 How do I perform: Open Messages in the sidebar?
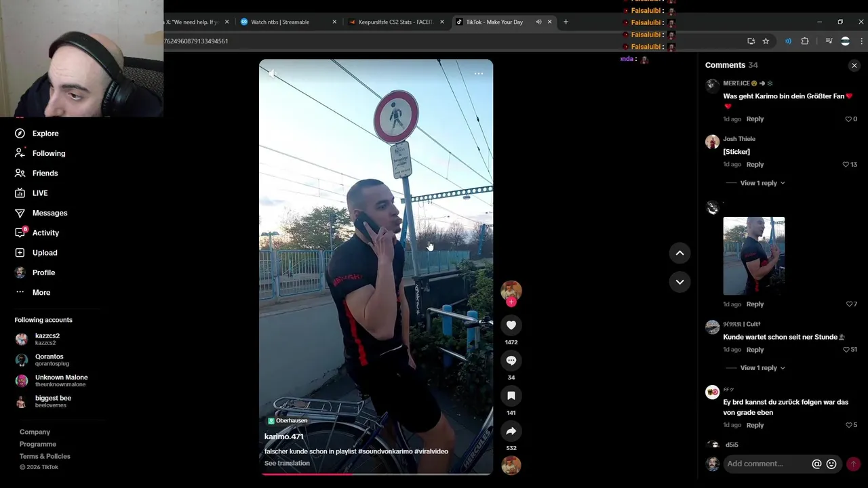pos(41,213)
